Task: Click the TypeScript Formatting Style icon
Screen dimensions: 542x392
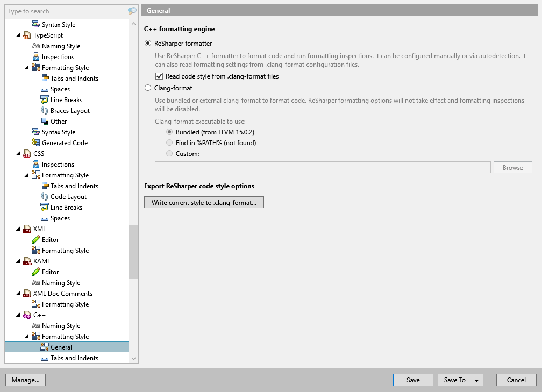Action: pos(35,67)
